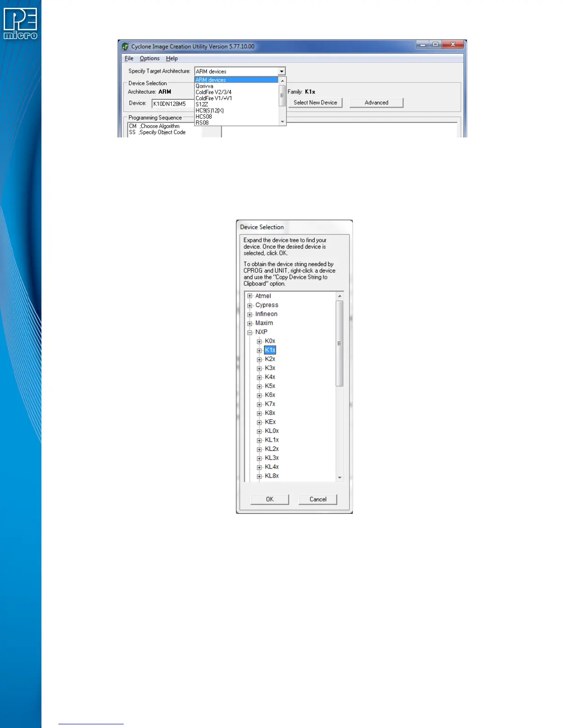Select the Atmel manufacturer label
Image resolution: width=563 pixels, height=728 pixels.
pos(263,296)
